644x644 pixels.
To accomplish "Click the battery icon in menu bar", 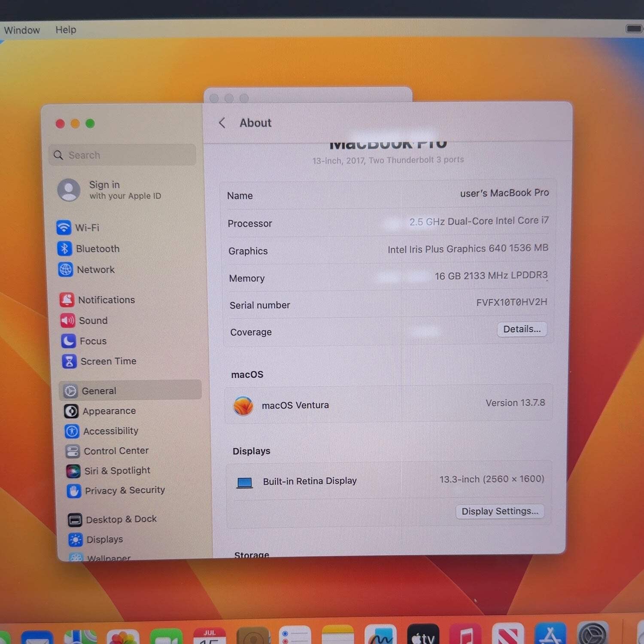I will coord(634,29).
